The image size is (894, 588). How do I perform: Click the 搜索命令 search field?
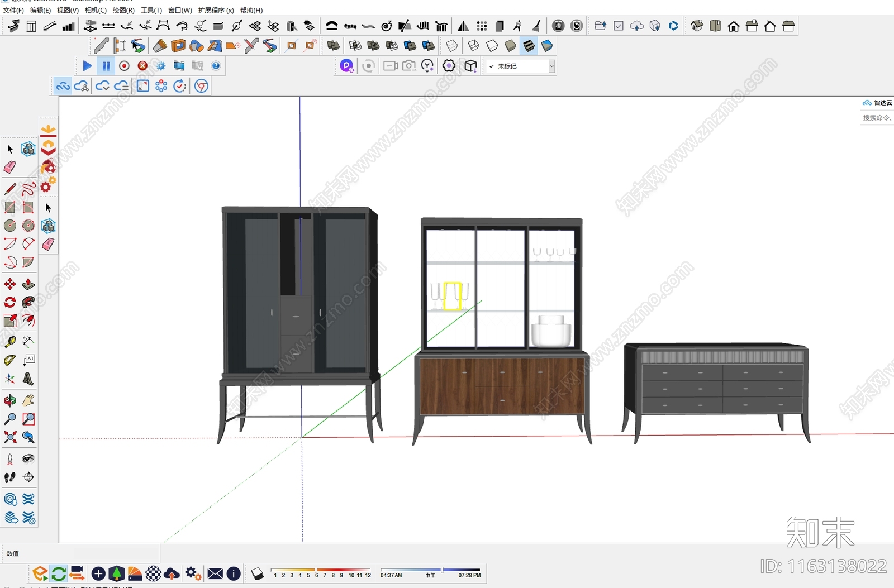click(x=876, y=118)
